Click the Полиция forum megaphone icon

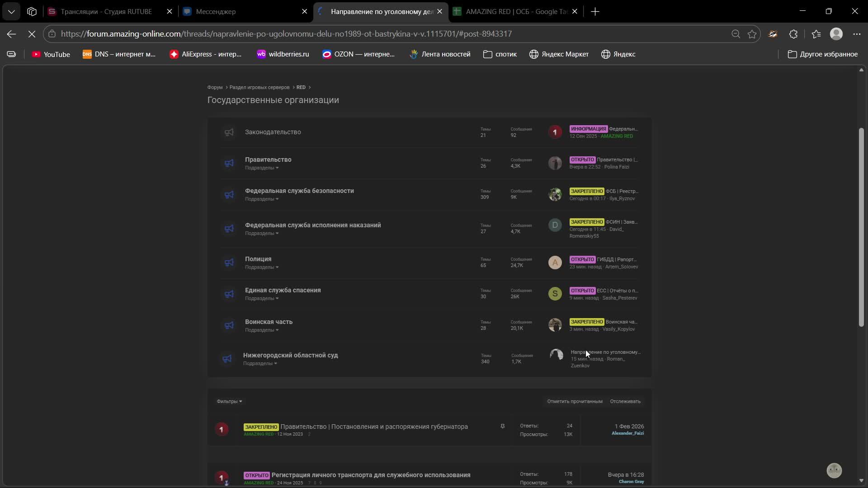pos(229,263)
